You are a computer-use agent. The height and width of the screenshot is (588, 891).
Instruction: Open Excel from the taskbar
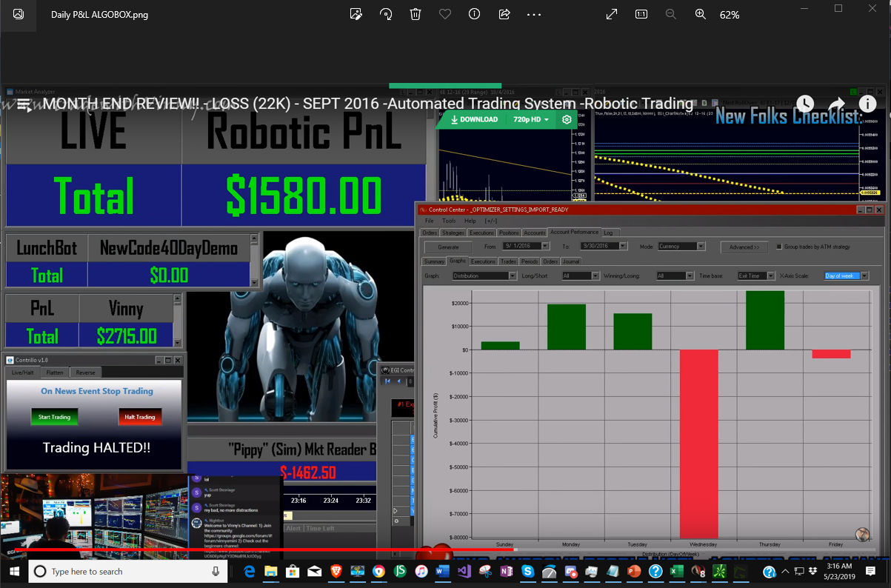(676, 572)
